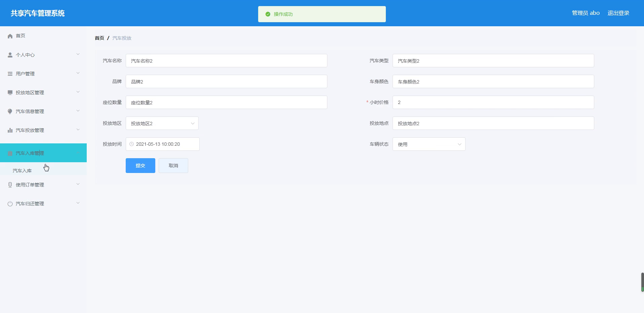
Task: Click the power icon beside 汽车归还管理
Action: click(x=10, y=204)
